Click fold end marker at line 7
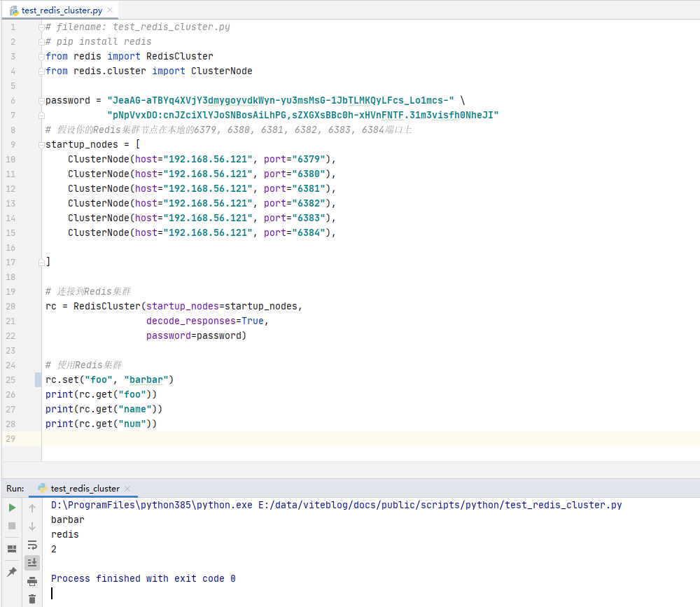The width and height of the screenshot is (700, 607). tap(41, 116)
